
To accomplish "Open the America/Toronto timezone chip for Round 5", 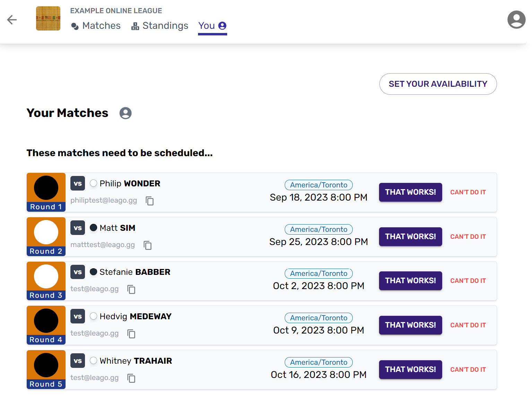I will 318,362.
